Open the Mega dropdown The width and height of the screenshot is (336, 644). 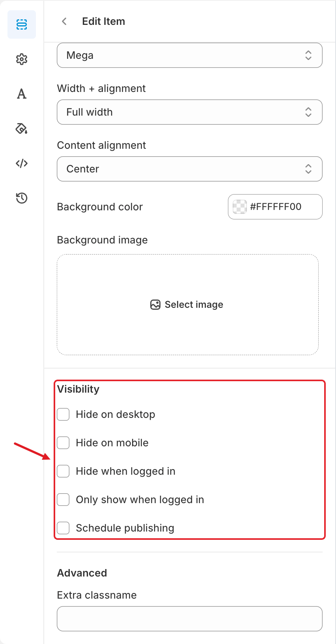(x=190, y=55)
